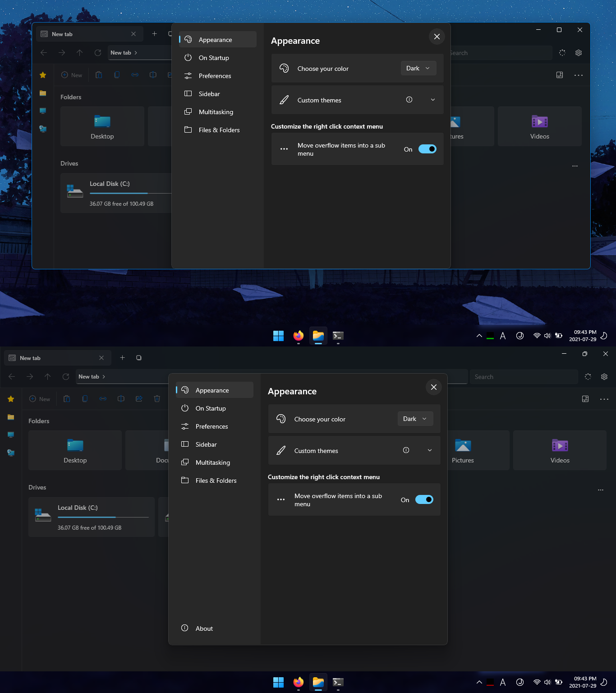Click the favorites star icon in the sidebar
616x693 pixels.
11,399
